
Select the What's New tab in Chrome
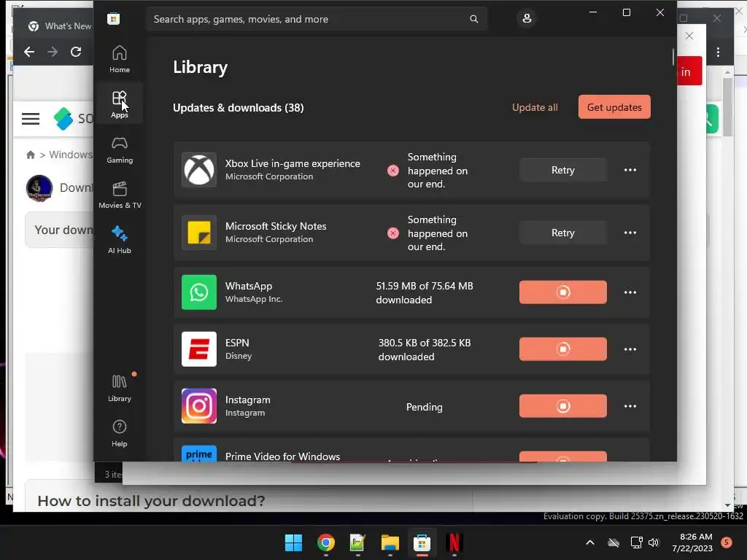[60, 26]
